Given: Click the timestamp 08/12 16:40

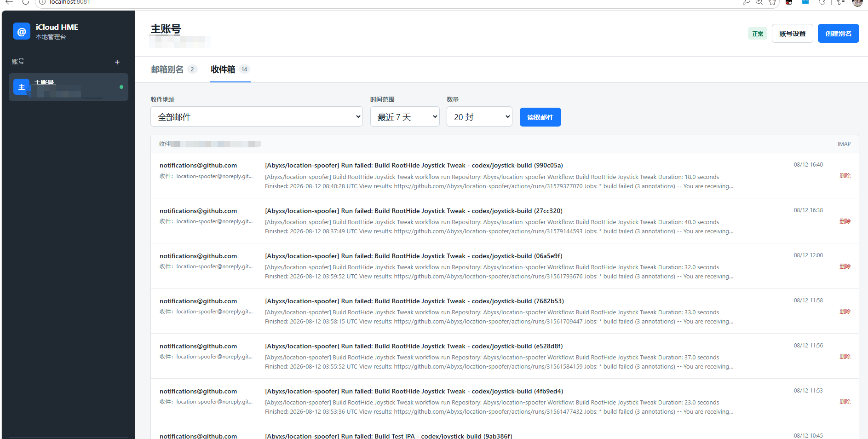Looking at the screenshot, I should tap(808, 165).
